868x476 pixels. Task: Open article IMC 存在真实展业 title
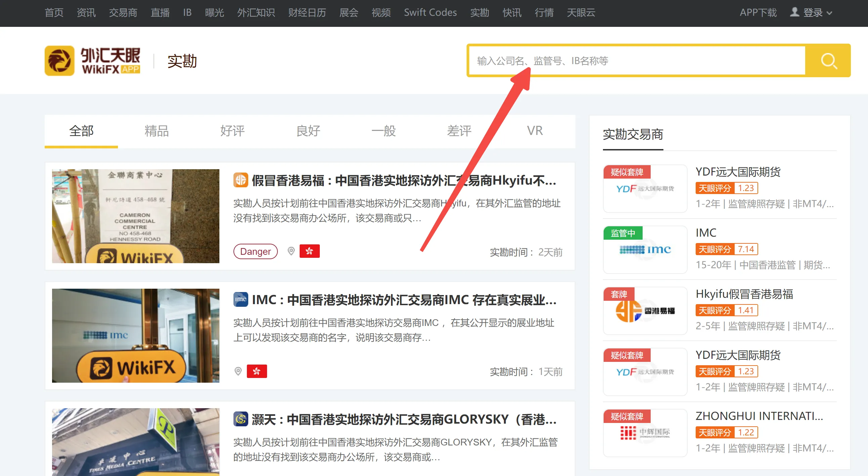pos(404,300)
